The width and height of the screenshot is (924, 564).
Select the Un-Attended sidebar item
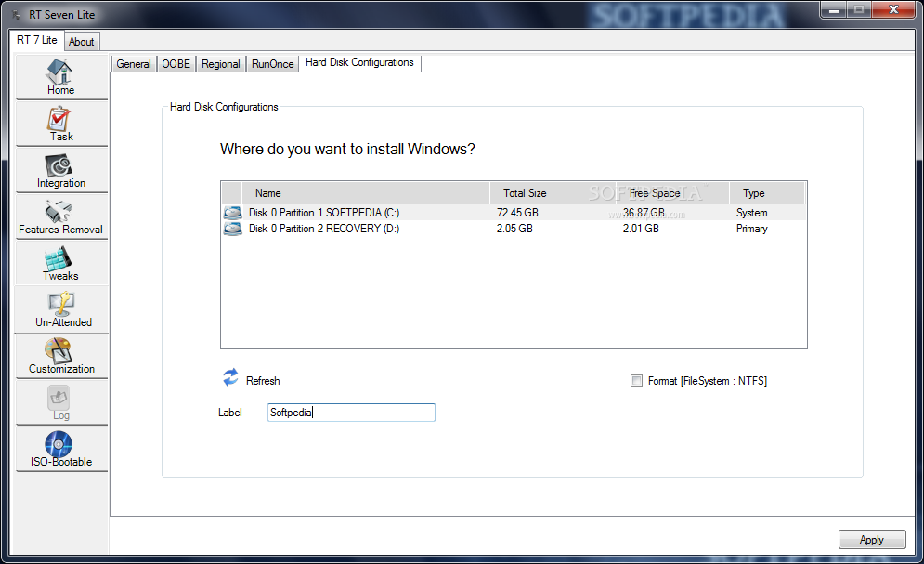click(x=61, y=310)
